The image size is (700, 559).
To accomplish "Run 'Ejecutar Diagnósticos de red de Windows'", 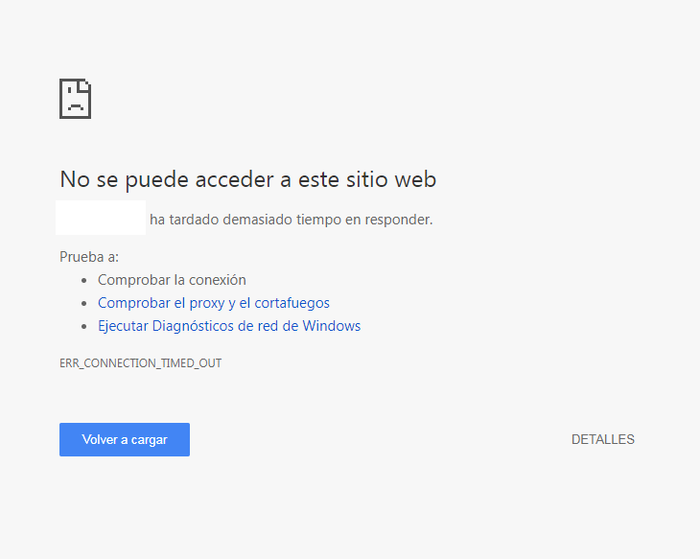I will 229,326.
